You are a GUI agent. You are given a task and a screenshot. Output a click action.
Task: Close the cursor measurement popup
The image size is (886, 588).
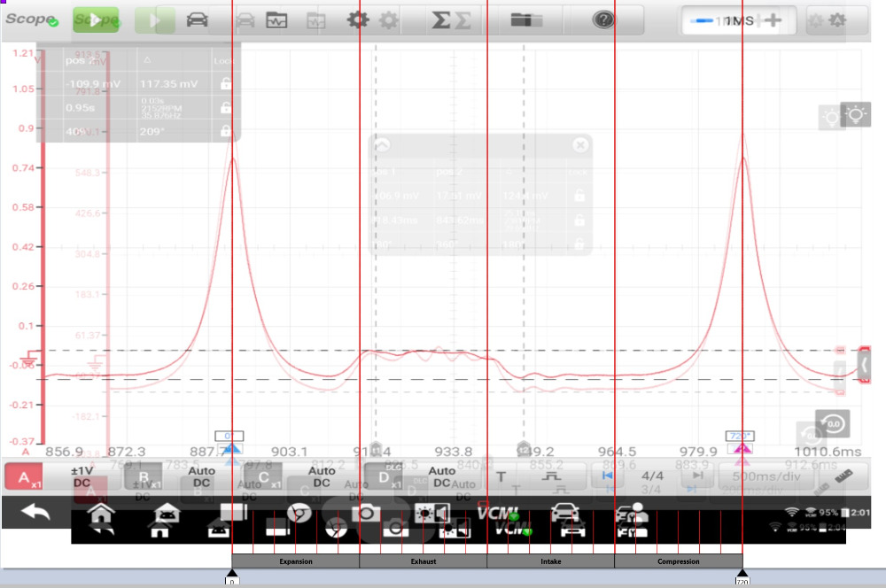tap(579, 145)
